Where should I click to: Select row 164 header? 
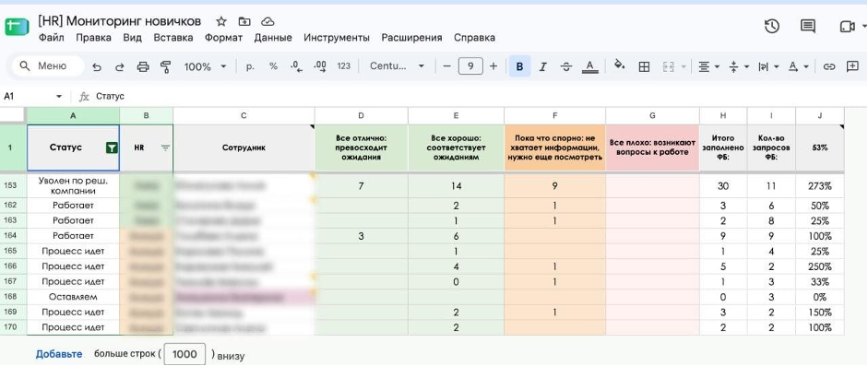[13, 236]
